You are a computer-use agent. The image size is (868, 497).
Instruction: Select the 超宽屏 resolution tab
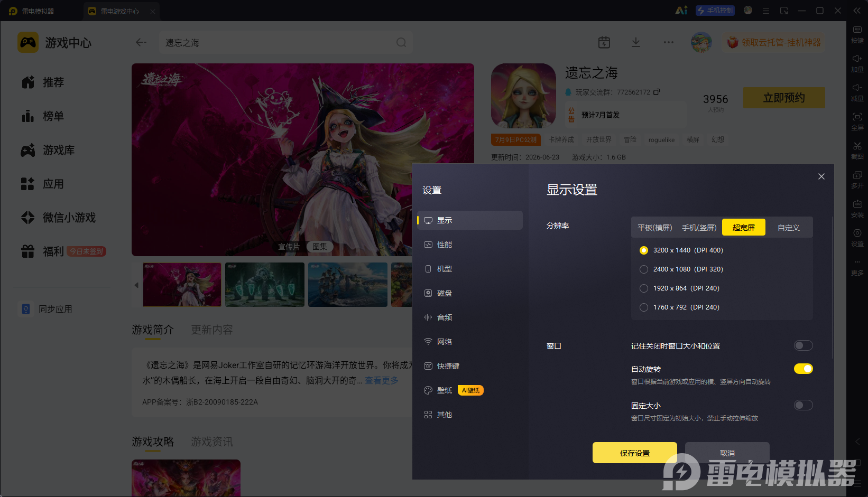[x=744, y=228]
